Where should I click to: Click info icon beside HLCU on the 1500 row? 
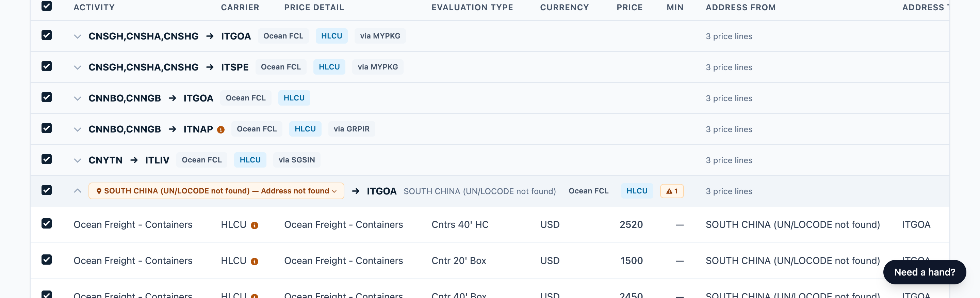[255, 262]
